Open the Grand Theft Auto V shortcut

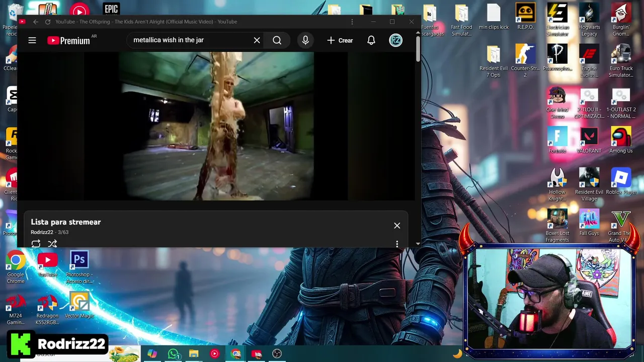(621, 226)
